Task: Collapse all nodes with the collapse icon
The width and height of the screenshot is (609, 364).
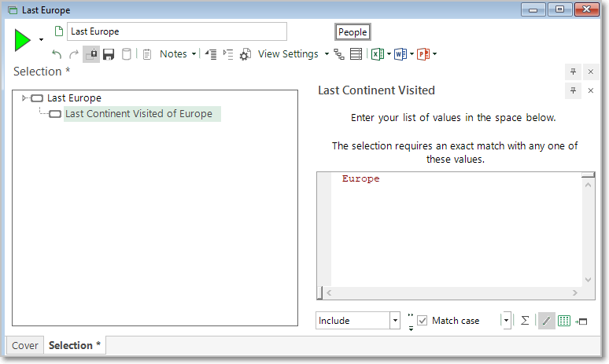Action: pos(211,54)
